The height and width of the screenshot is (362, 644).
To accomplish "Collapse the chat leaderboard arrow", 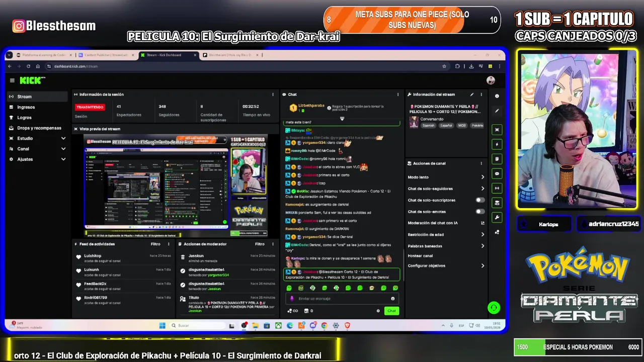I will tap(342, 119).
